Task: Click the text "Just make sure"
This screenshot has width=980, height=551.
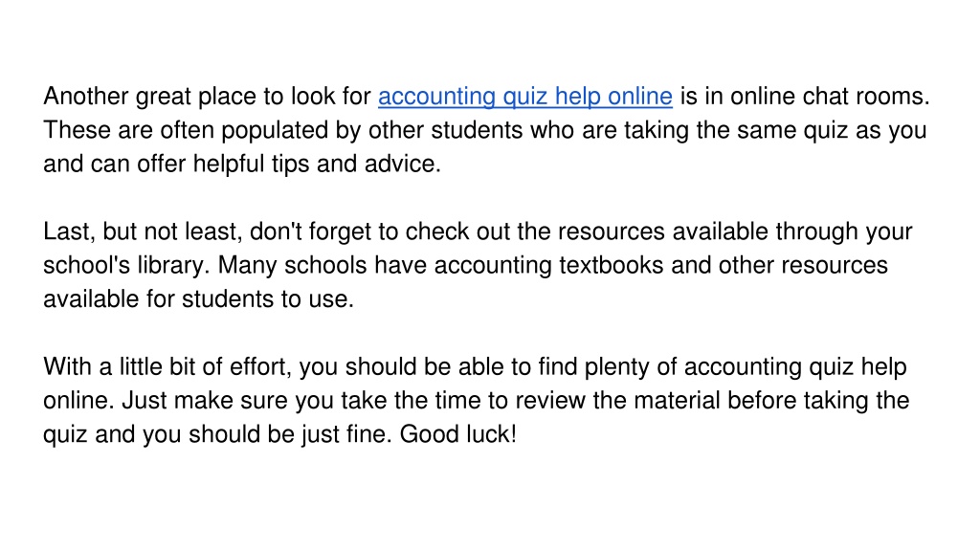Action: click(x=205, y=401)
